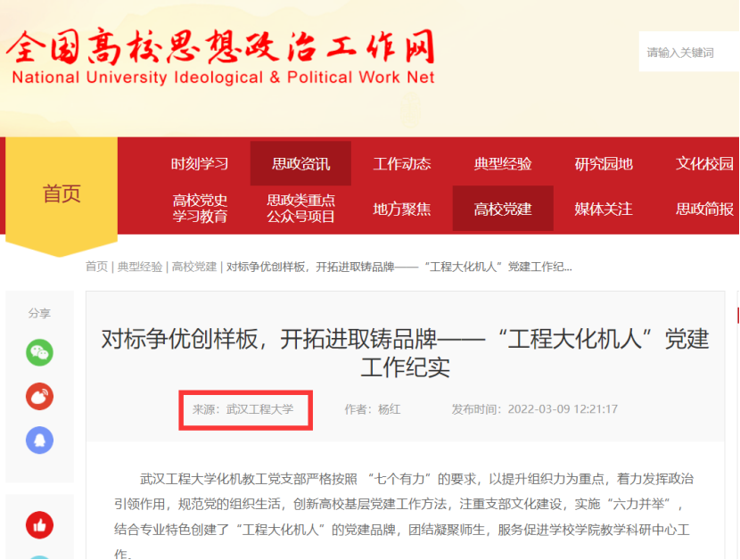Select 高校党史学习教育 menu item
This screenshot has width=740, height=560.
pyautogui.click(x=200, y=209)
